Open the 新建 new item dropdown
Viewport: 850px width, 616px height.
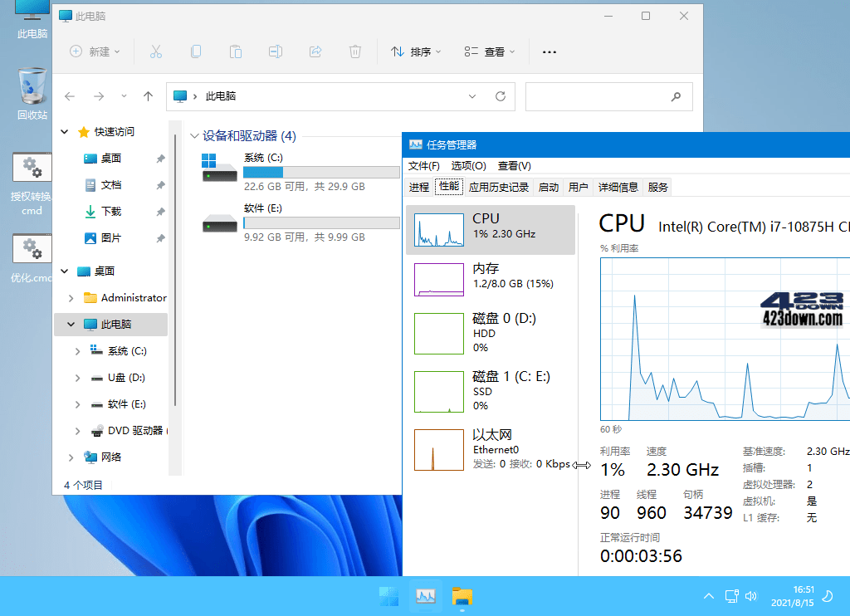[94, 51]
